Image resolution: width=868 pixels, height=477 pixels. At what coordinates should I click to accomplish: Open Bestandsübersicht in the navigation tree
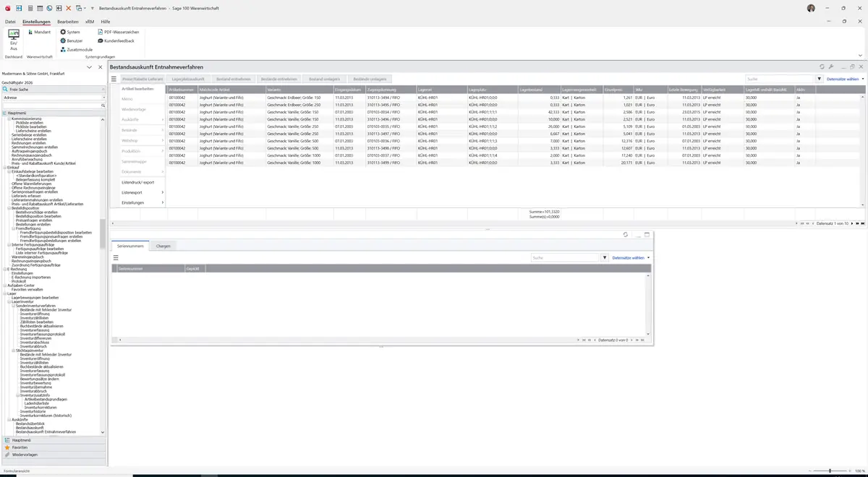(30, 424)
